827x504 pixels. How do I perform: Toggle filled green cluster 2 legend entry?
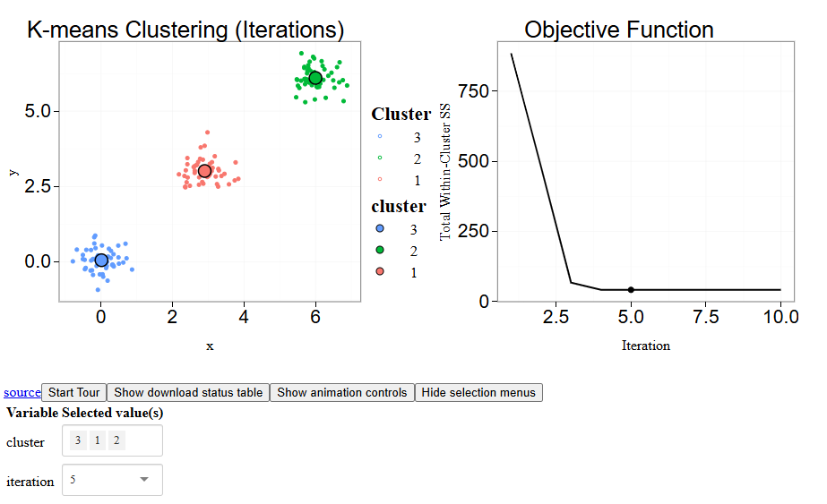[380, 251]
